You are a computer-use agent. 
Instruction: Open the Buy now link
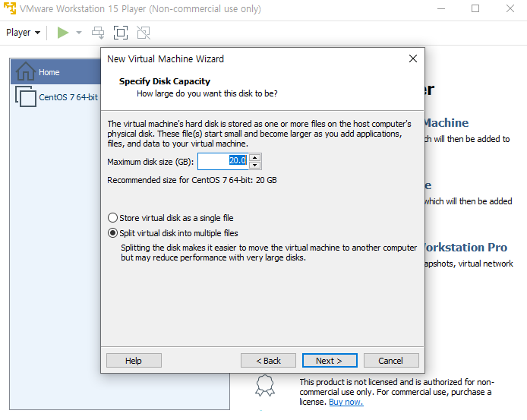tap(346, 402)
